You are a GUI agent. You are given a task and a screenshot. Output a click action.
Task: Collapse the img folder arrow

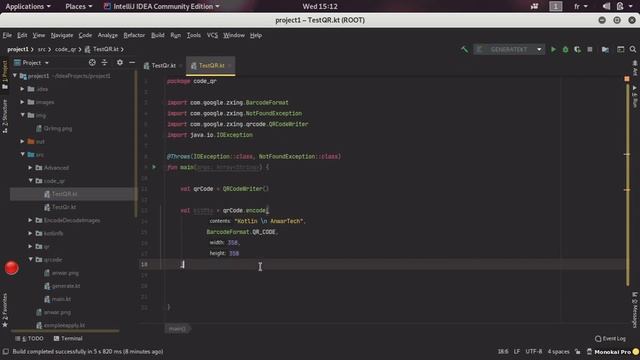coord(22,115)
